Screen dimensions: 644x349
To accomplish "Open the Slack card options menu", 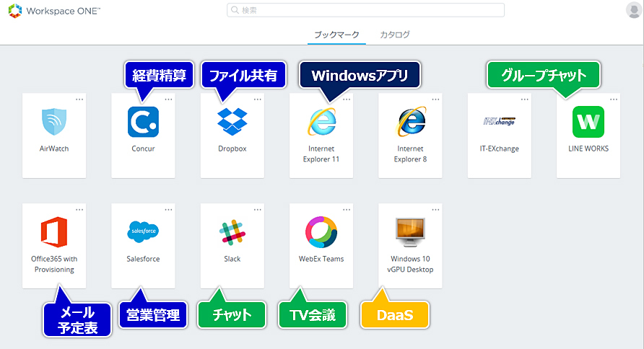I will 258,210.
